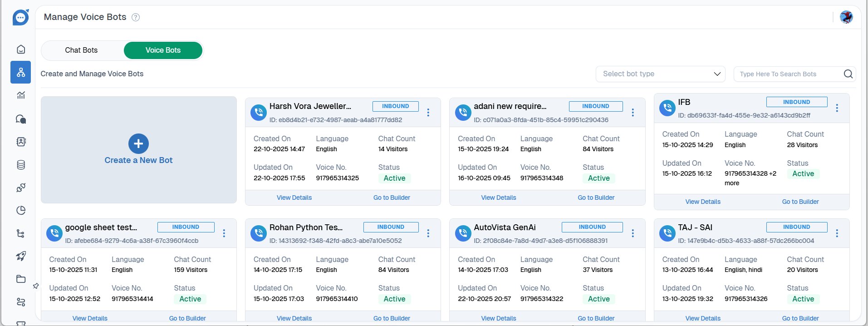Open the contacts book sidebar icon
The image size is (868, 326).
[x=21, y=142]
